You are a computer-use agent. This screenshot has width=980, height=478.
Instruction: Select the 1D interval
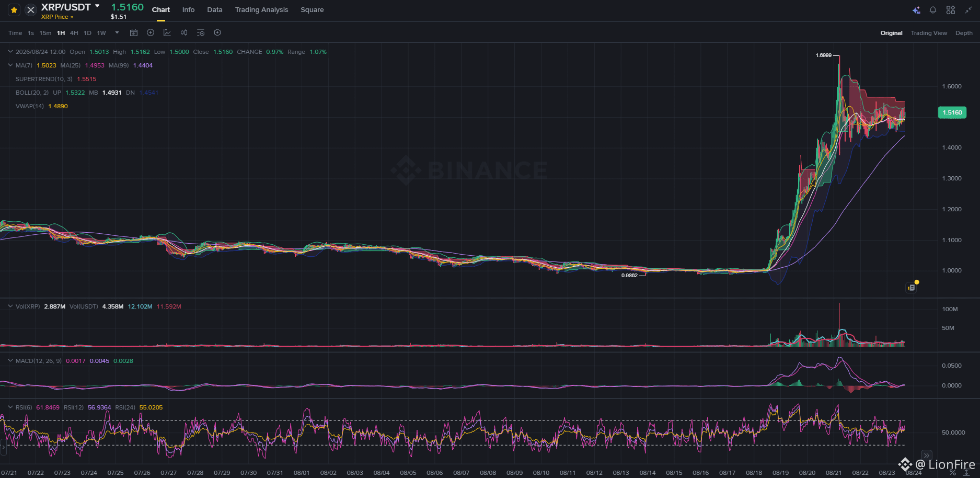(87, 33)
